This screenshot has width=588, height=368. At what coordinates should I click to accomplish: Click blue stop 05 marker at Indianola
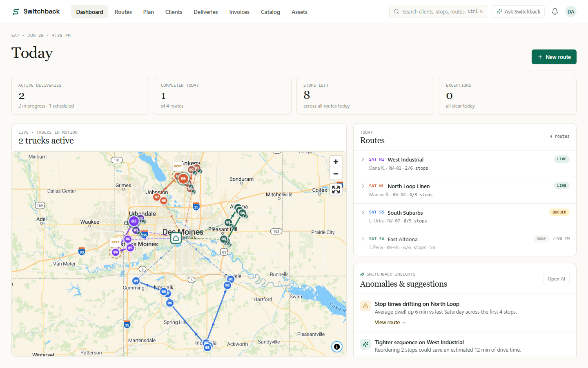(207, 347)
